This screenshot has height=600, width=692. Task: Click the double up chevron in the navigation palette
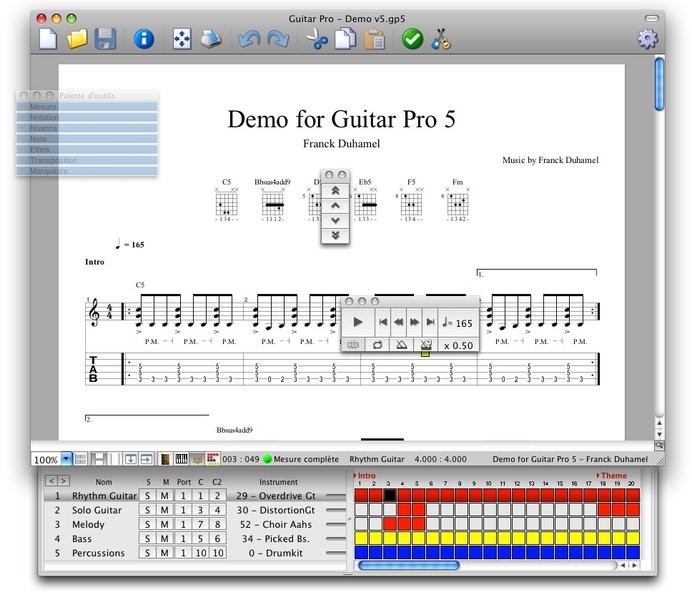(335, 191)
